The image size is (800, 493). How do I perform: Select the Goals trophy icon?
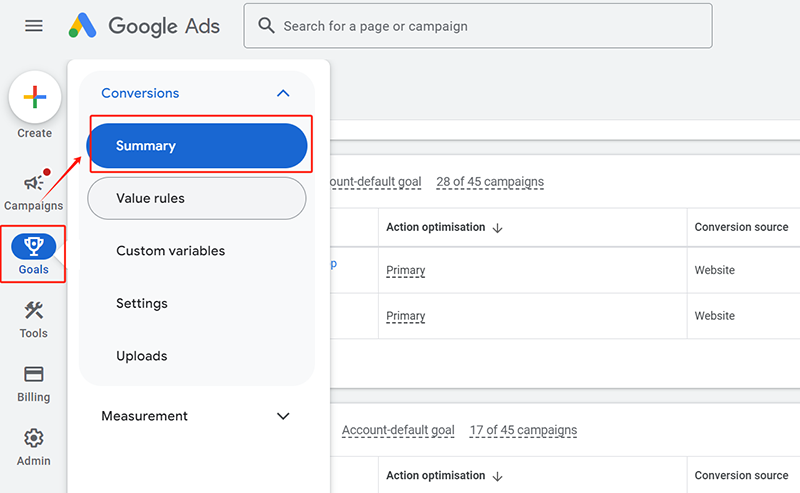point(34,246)
